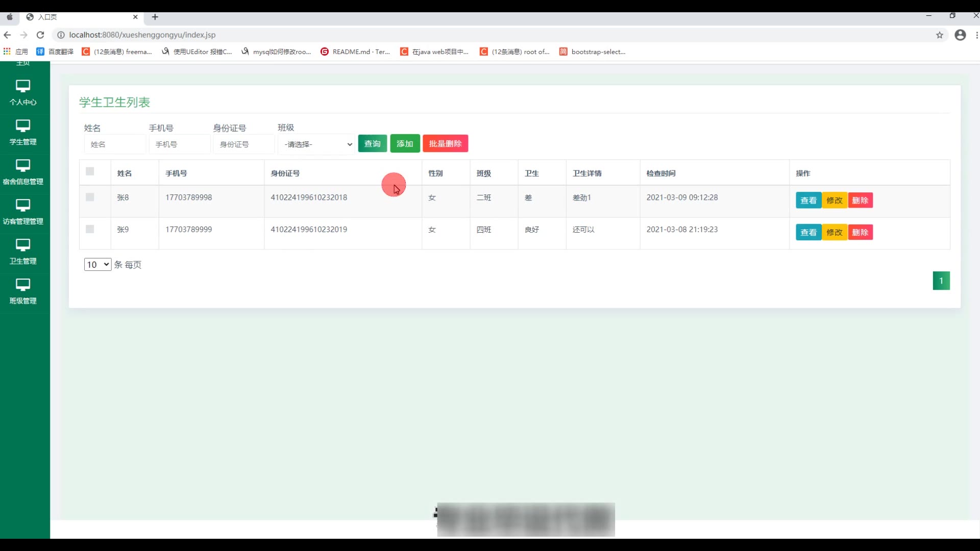Open 个人中心 monitor icon in sidebar
Screen dimensions: 980x551
click(23, 86)
